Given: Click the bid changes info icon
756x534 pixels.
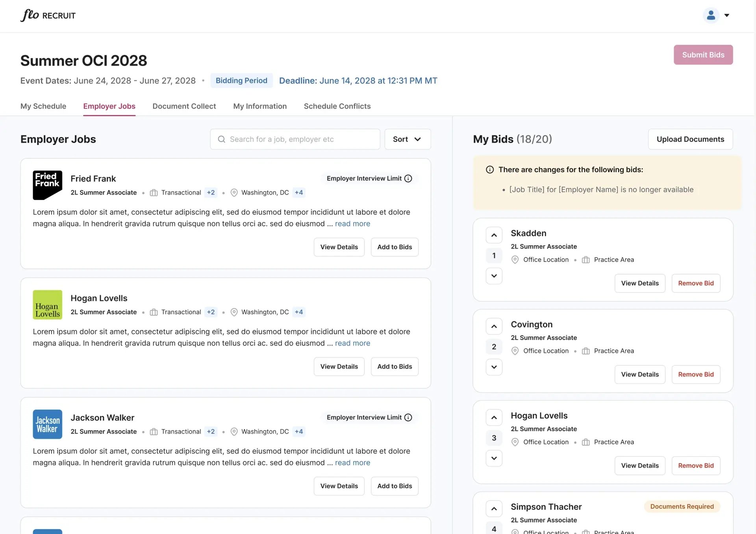Looking at the screenshot, I should tap(490, 170).
